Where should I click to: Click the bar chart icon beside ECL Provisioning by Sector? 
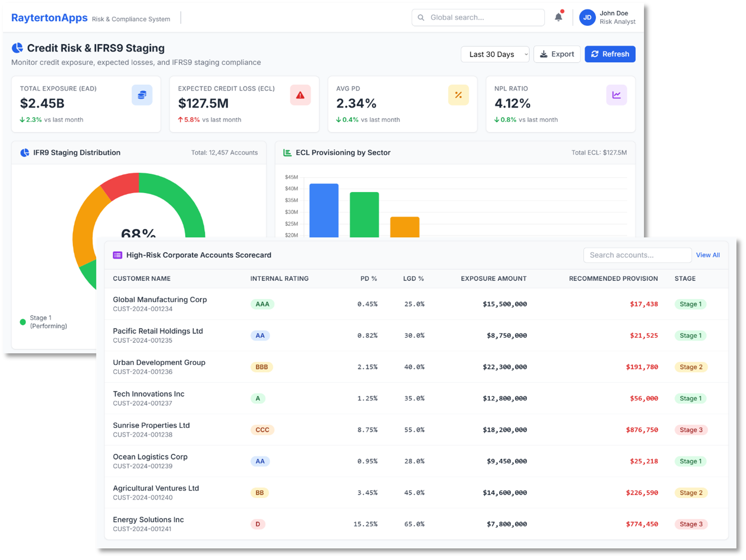coord(287,153)
